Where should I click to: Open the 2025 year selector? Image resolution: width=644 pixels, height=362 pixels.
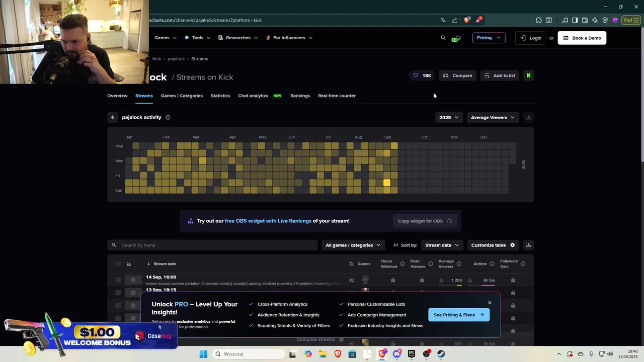(448, 117)
